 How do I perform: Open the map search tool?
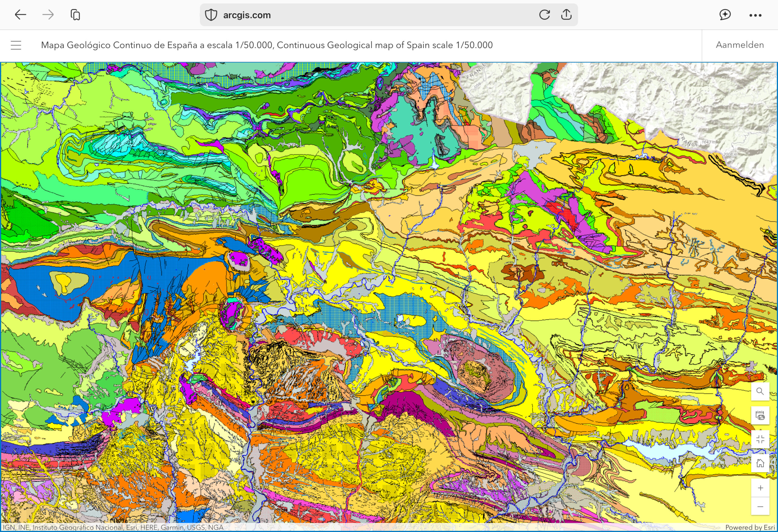click(760, 391)
